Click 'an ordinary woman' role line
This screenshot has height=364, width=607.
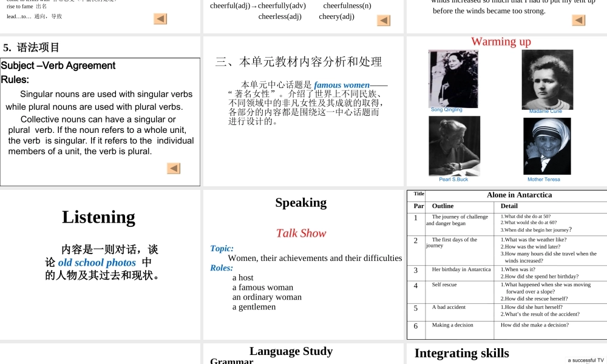(x=266, y=297)
